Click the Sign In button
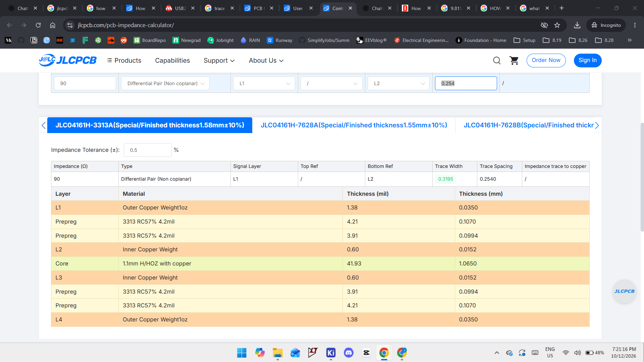 coord(587,60)
